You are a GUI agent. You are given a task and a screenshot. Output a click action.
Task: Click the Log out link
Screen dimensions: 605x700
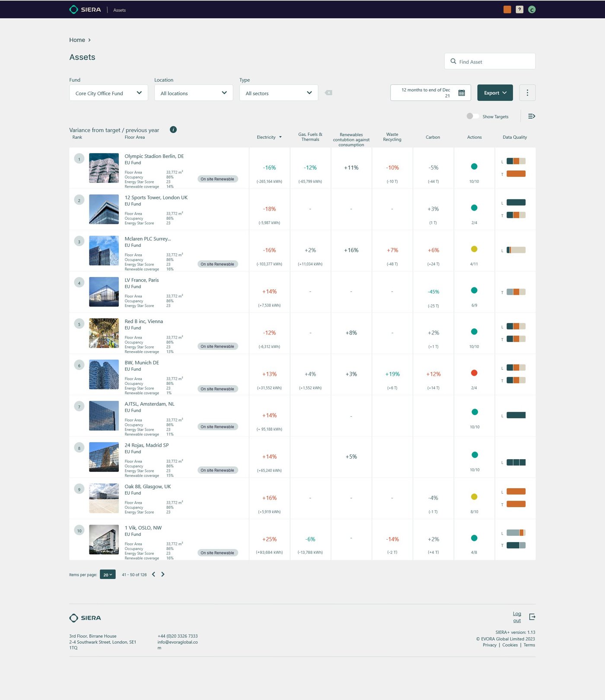click(517, 617)
